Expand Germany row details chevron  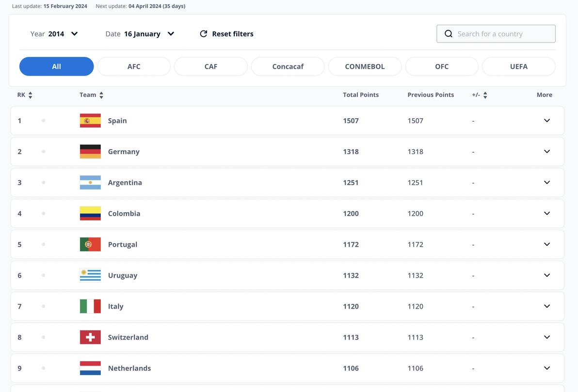click(547, 151)
